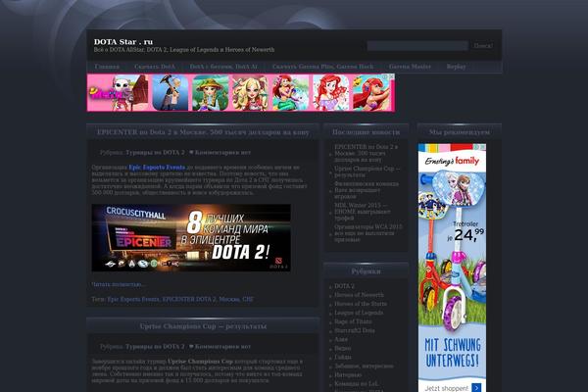The image size is (588, 392).
Task: Open the Филиппинская команда Rave news item
Action: (367, 190)
